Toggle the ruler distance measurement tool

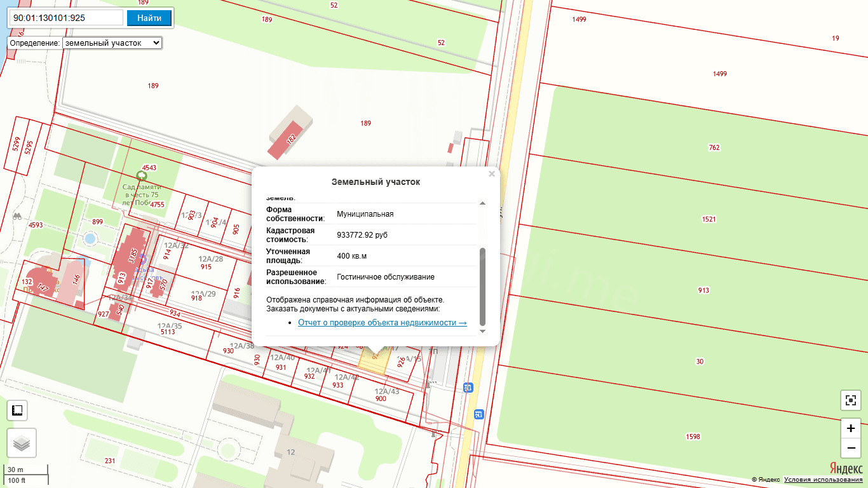[x=18, y=410]
